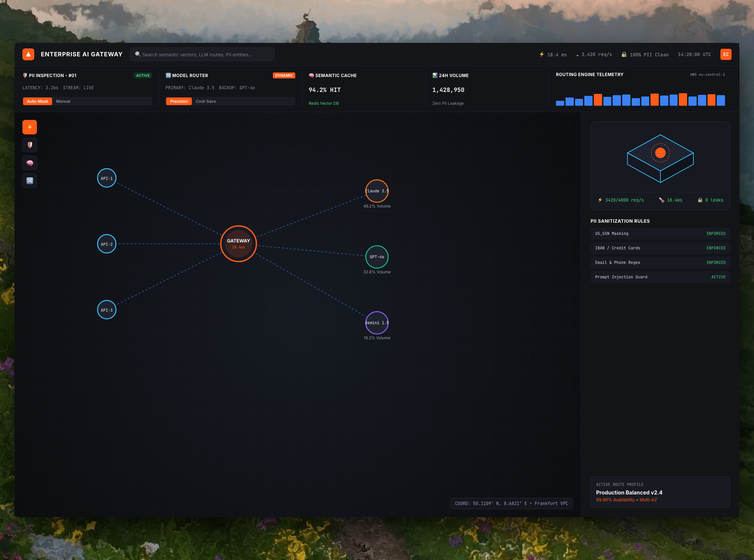Image resolution: width=754 pixels, height=560 pixels.
Task: Click the 1,428,950 volume value
Action: point(448,90)
